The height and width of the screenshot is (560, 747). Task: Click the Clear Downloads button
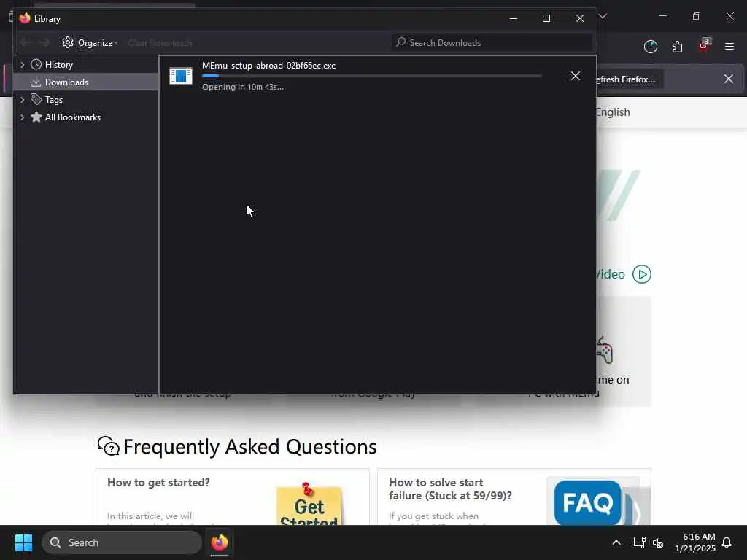point(160,43)
